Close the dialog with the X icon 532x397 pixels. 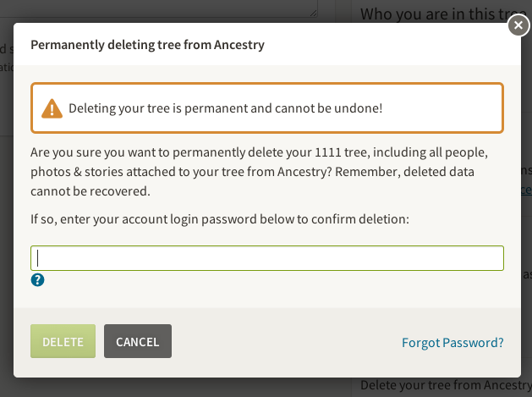518,25
